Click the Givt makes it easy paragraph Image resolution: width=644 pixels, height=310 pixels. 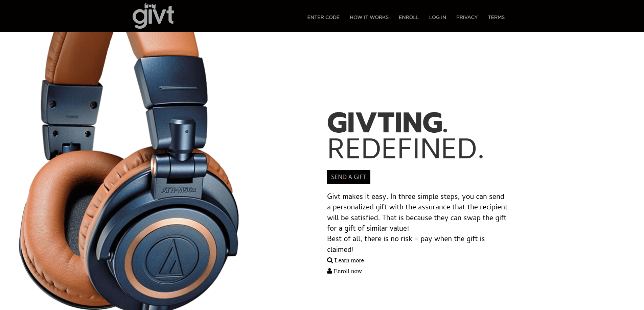pos(417,223)
